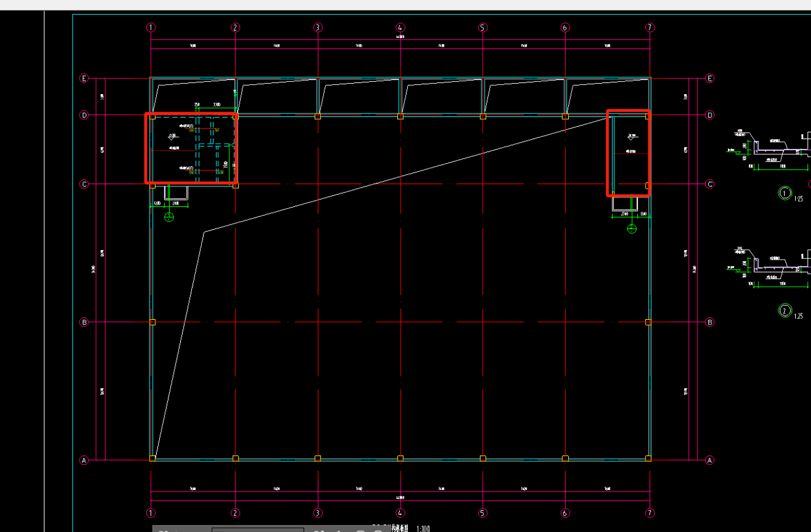Pick bottom grid axis bubble 5
811x532 pixels.
click(x=483, y=513)
